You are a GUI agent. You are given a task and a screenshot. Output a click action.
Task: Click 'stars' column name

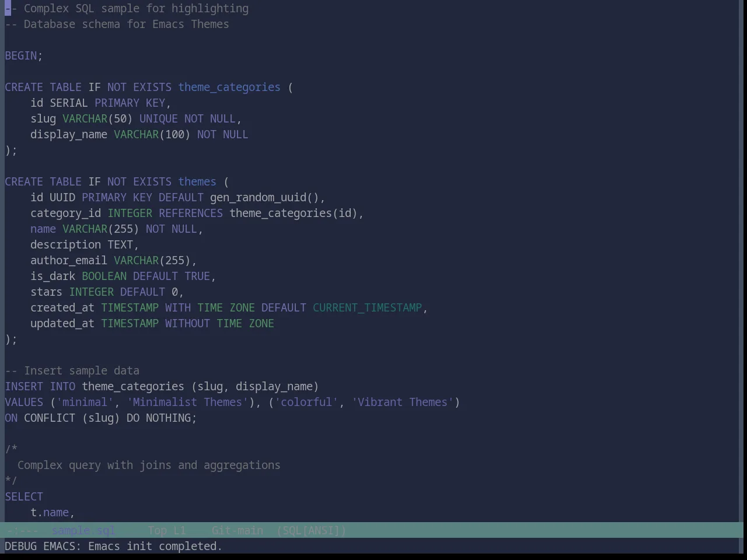click(47, 292)
